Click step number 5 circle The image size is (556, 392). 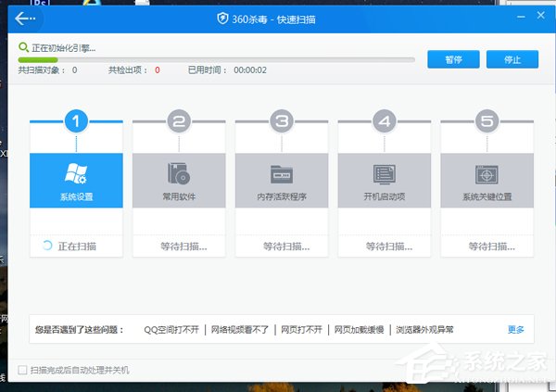pos(487,121)
